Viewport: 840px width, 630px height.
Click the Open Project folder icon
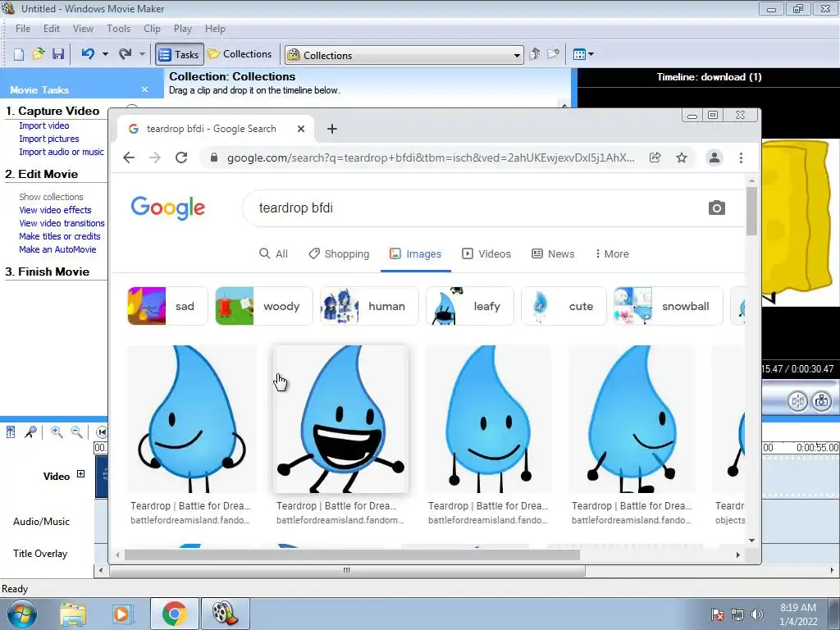coord(39,54)
